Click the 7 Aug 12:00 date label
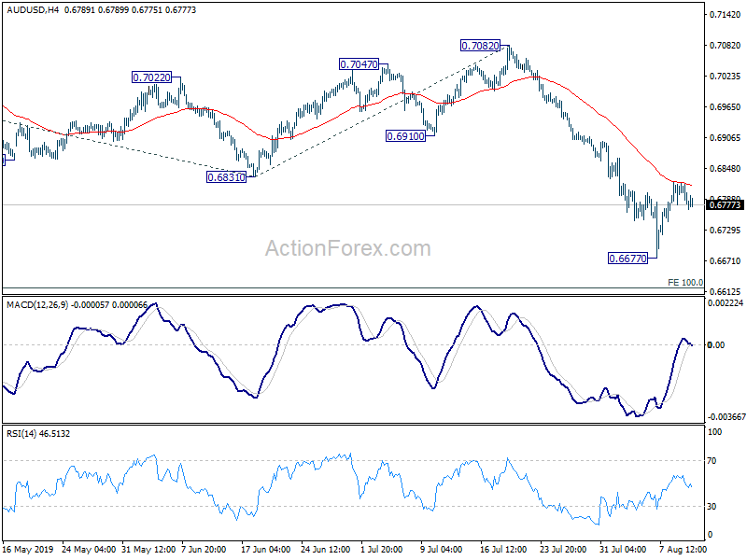747x560 pixels. pyautogui.click(x=683, y=549)
